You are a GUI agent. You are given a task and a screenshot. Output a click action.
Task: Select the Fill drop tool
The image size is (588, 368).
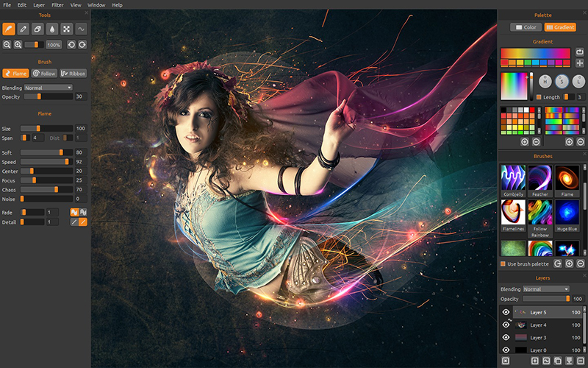[52, 29]
